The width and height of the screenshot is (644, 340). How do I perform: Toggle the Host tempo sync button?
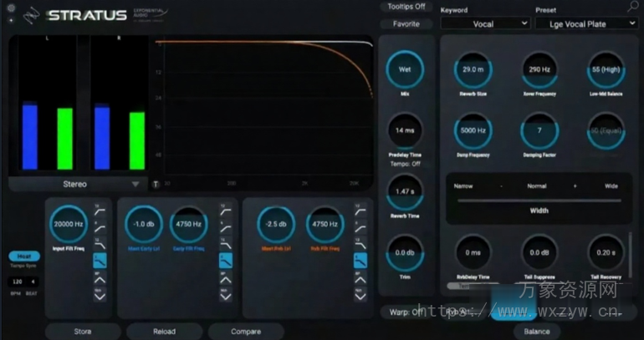(x=24, y=256)
